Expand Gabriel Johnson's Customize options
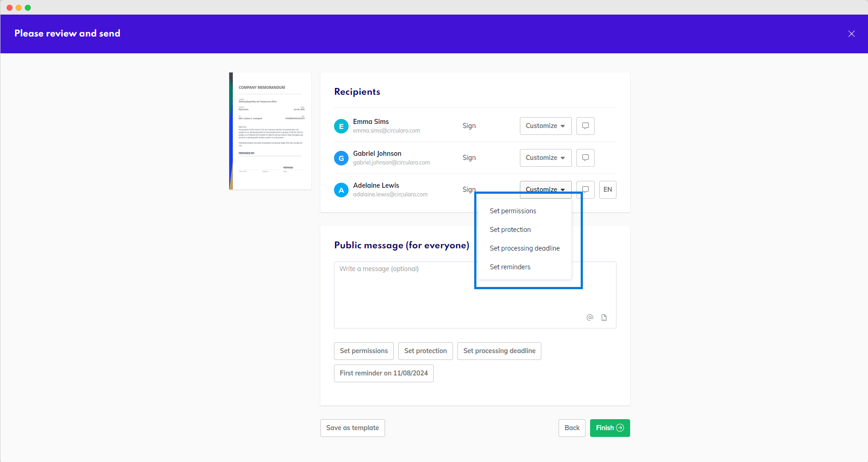Image resolution: width=868 pixels, height=462 pixels. 545,158
